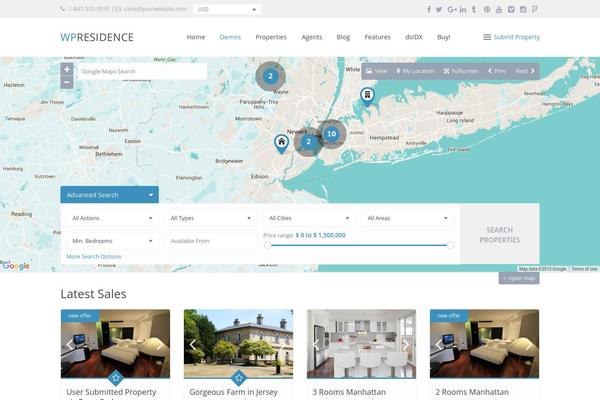Click More Search Options link
The height and width of the screenshot is (400, 600).
click(94, 256)
